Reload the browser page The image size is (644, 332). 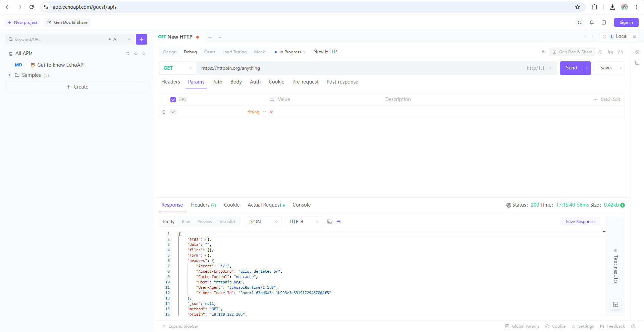pyautogui.click(x=32, y=7)
